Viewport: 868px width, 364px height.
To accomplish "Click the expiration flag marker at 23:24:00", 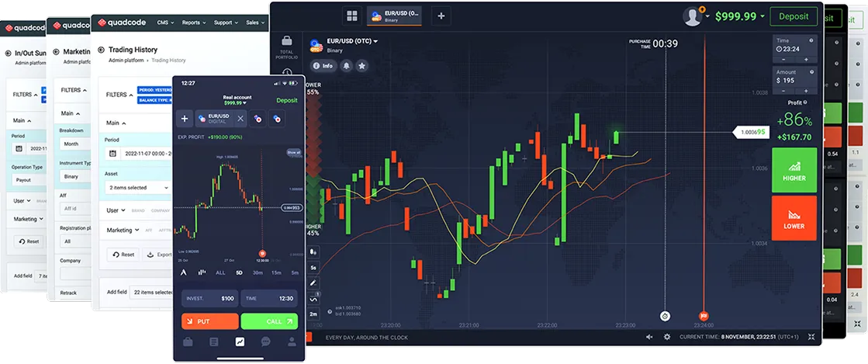I will (704, 317).
